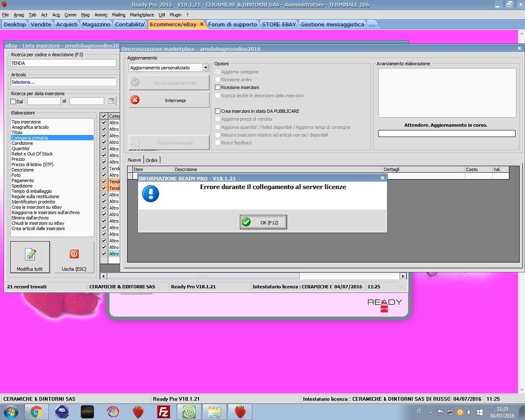
Task: Open the Gestione messaggistica tab
Action: [x=333, y=25]
